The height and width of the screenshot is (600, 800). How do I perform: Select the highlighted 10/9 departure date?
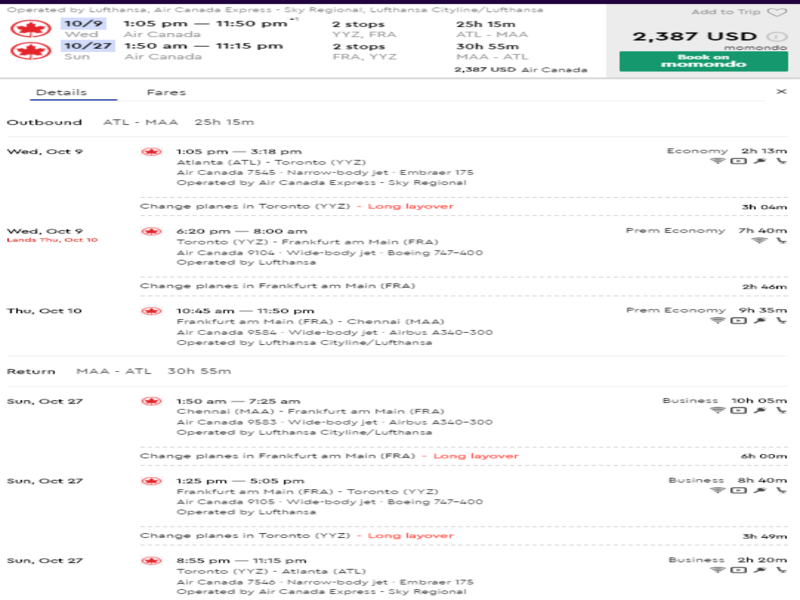point(84,23)
